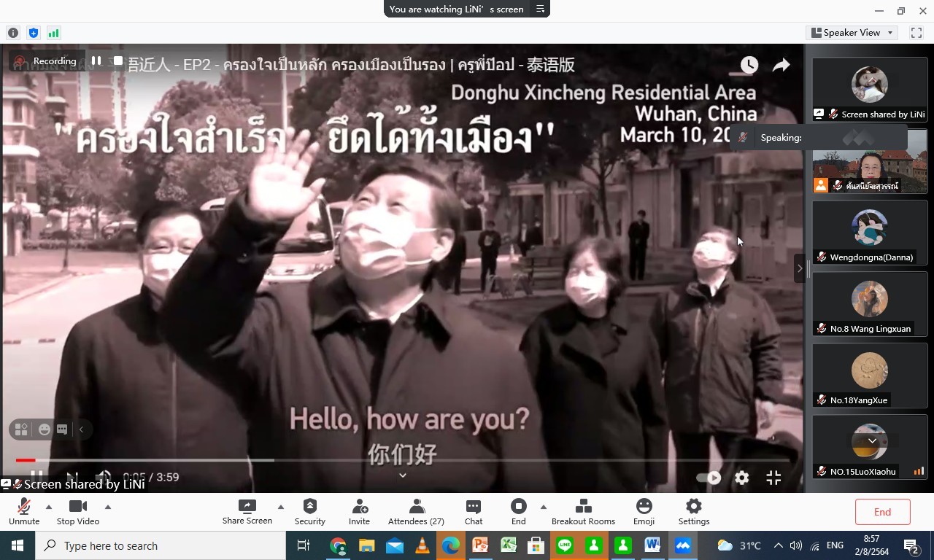The height and width of the screenshot is (560, 934).
Task: Expand recording options arrow beside End
Action: point(543,507)
